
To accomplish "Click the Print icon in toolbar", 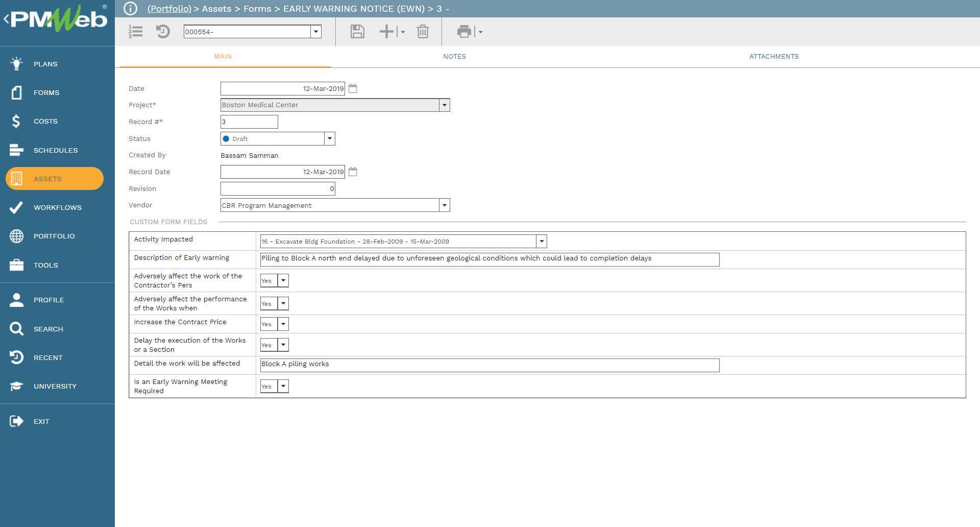I will click(464, 32).
